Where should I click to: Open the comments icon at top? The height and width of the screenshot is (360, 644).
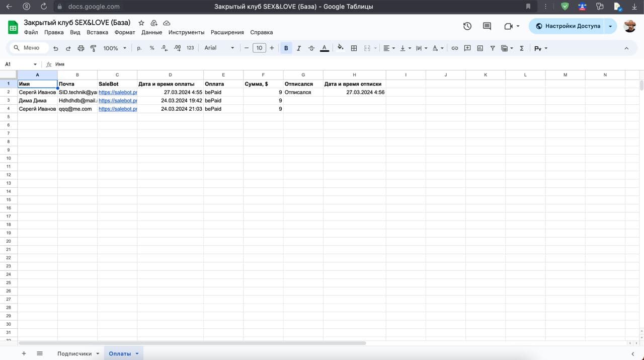(x=487, y=26)
